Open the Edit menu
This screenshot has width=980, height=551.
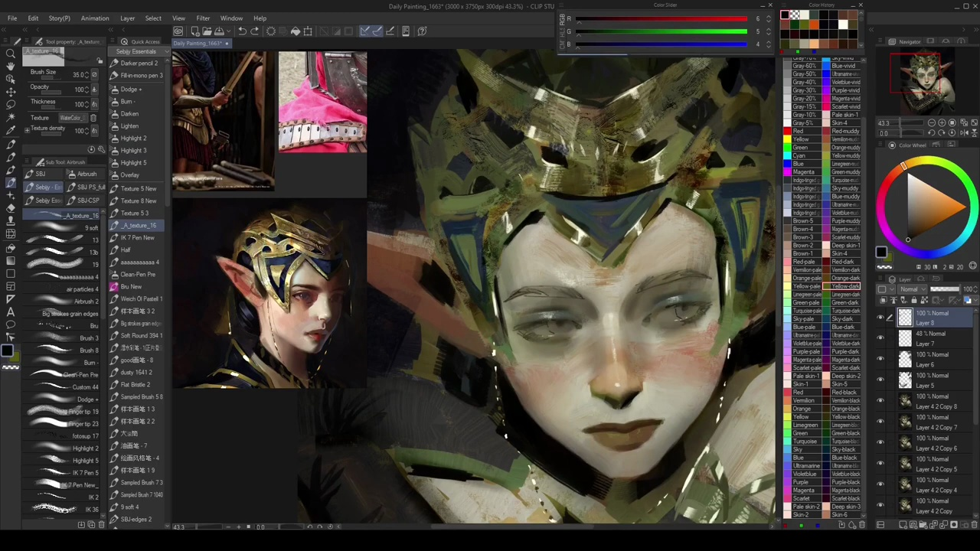[x=33, y=18]
